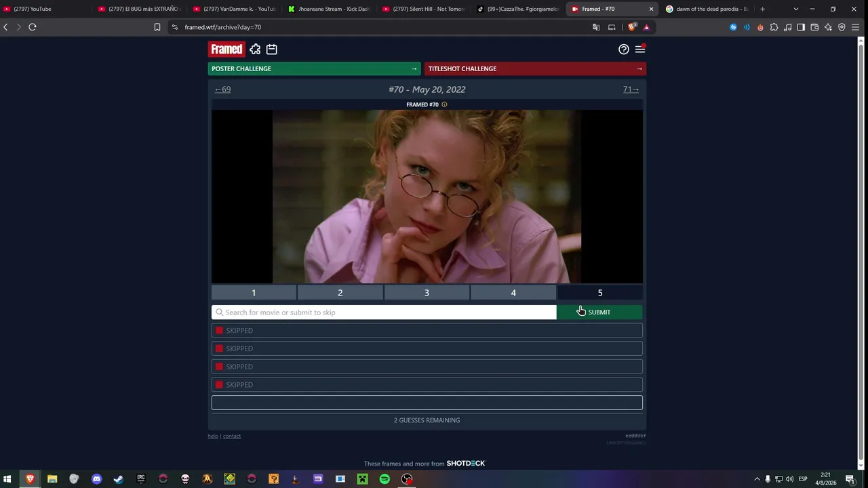Open Windows Start menu
Screen dimensions: 868x488
(x=7, y=479)
